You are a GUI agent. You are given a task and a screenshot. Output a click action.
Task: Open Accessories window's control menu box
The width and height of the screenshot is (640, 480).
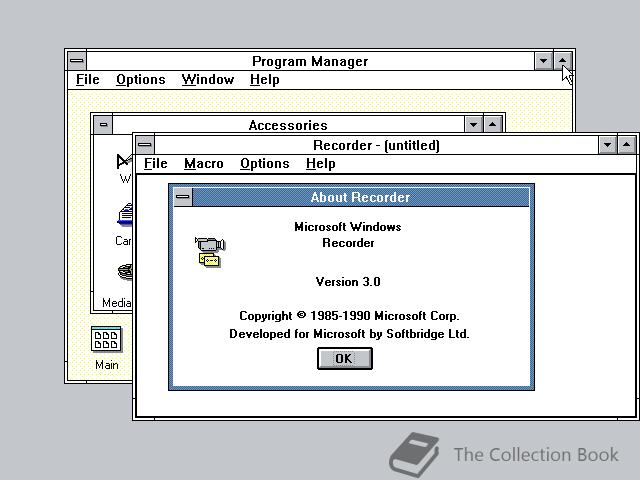103,124
